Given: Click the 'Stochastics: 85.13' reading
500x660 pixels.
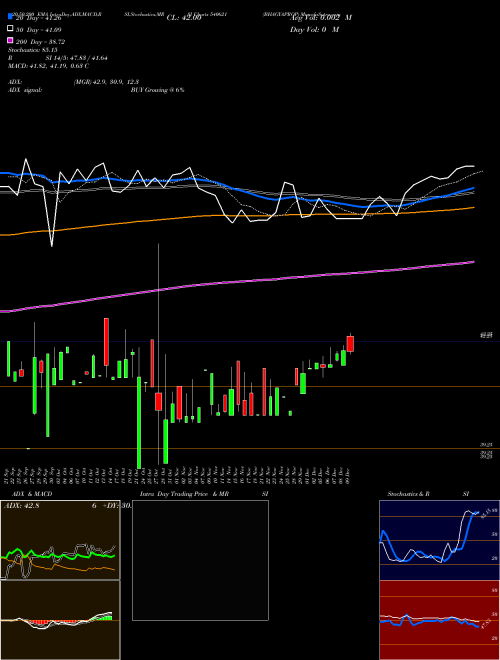Looking at the screenshot, I should pyautogui.click(x=32, y=50).
